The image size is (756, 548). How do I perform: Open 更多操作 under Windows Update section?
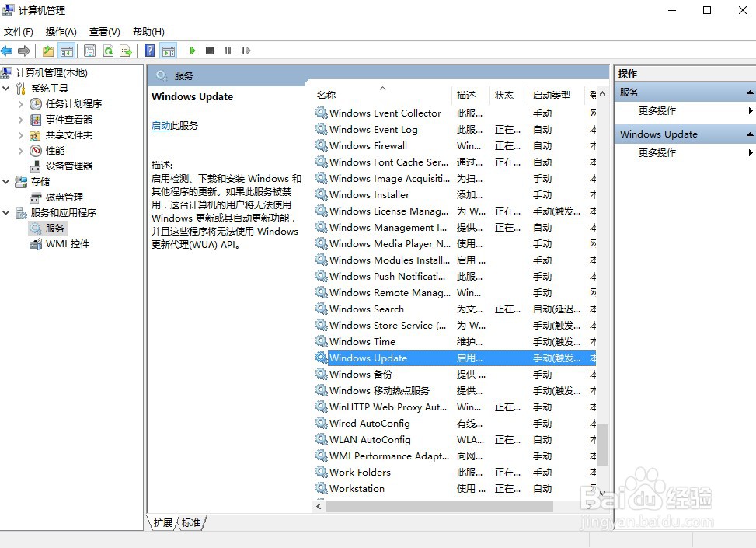[657, 153]
